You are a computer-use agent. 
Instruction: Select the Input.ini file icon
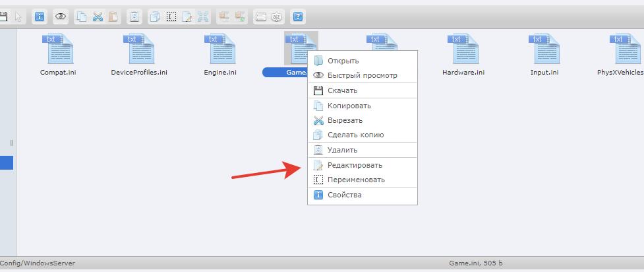click(544, 49)
